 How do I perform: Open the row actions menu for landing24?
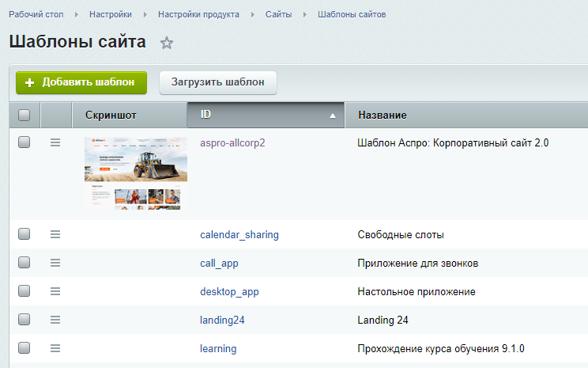(55, 320)
